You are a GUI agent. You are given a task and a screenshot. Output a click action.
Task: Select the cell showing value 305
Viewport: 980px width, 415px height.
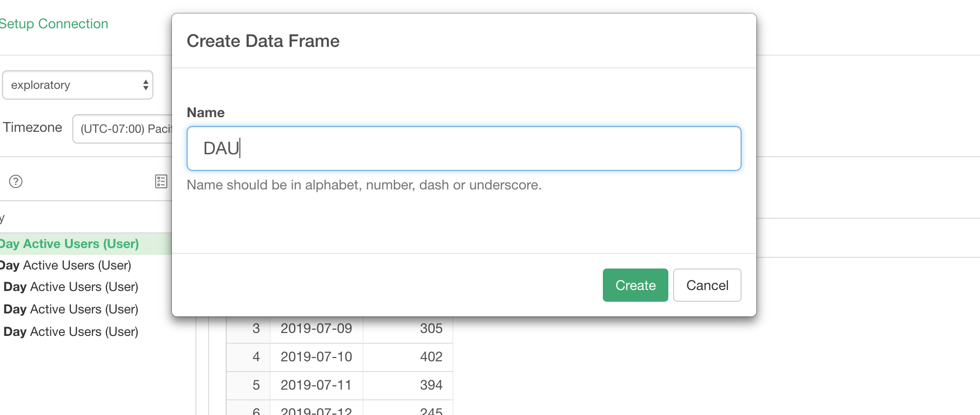click(408, 329)
